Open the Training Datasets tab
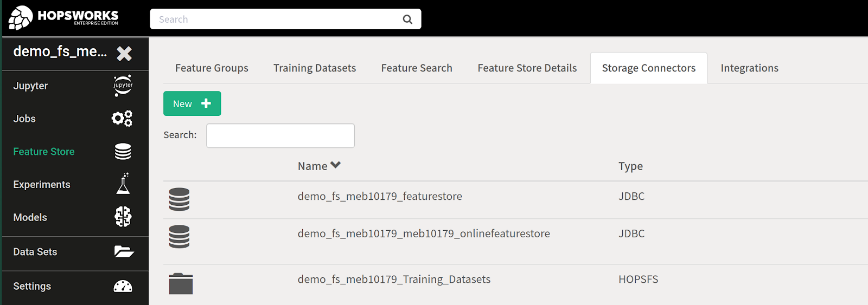868x305 pixels. pos(315,68)
